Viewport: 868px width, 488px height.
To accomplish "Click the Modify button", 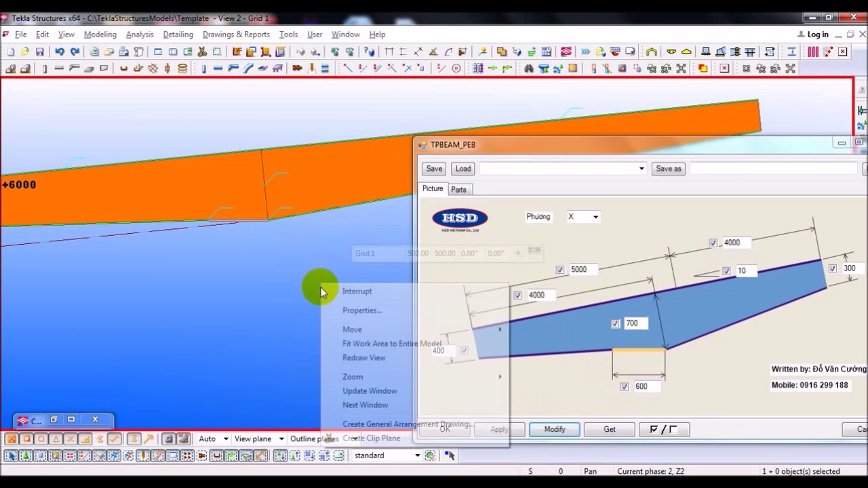I will pos(554,429).
